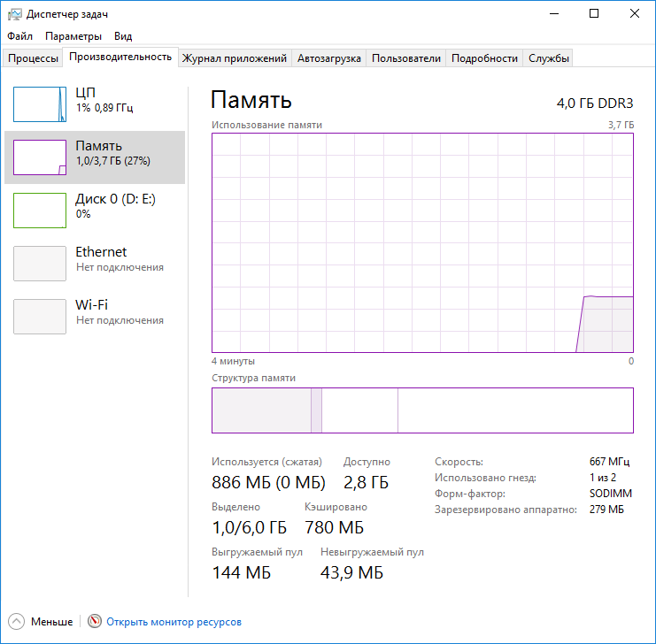Screen dimensions: 656x644
Task: Click the 'Диск 0 (D: E:)' label
Action: (115, 199)
